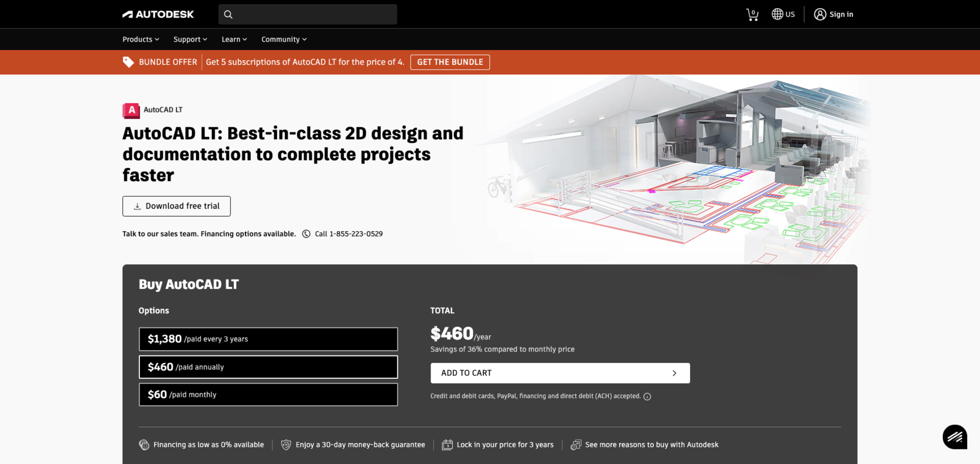The image size is (980, 464).
Task: Expand the Products menu
Action: tap(141, 39)
